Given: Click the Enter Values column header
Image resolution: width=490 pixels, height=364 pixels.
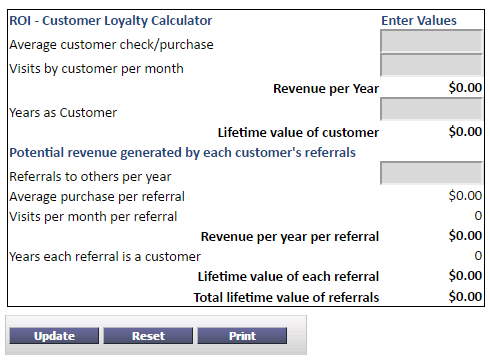Looking at the screenshot, I should tap(419, 21).
